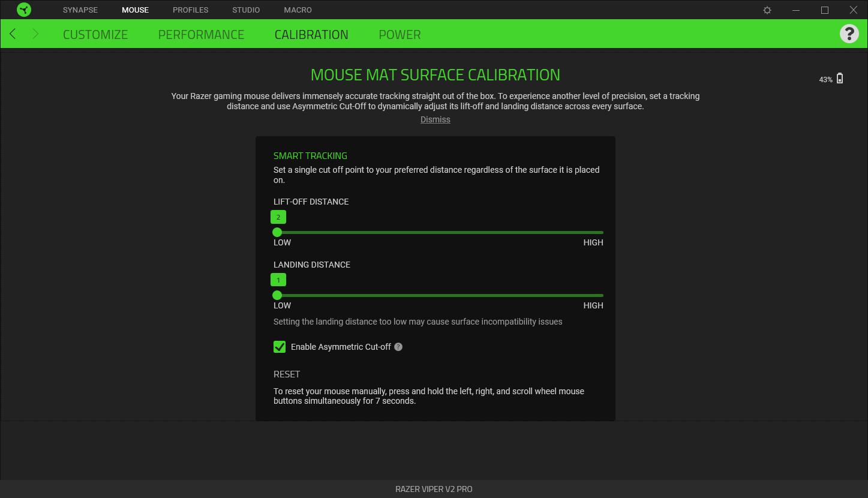The height and width of the screenshot is (498, 868).
Task: Open the Studio tab
Action: (x=246, y=10)
